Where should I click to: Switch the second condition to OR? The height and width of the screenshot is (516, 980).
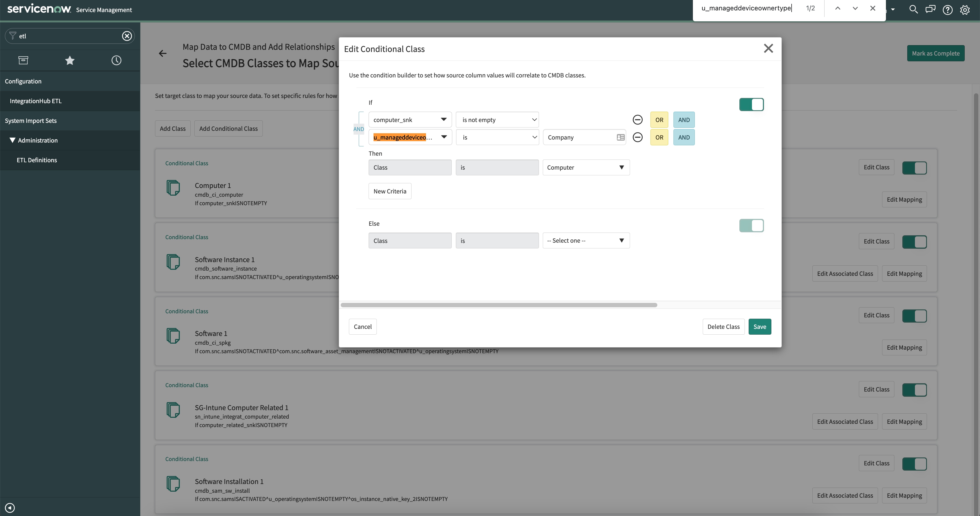(x=659, y=137)
